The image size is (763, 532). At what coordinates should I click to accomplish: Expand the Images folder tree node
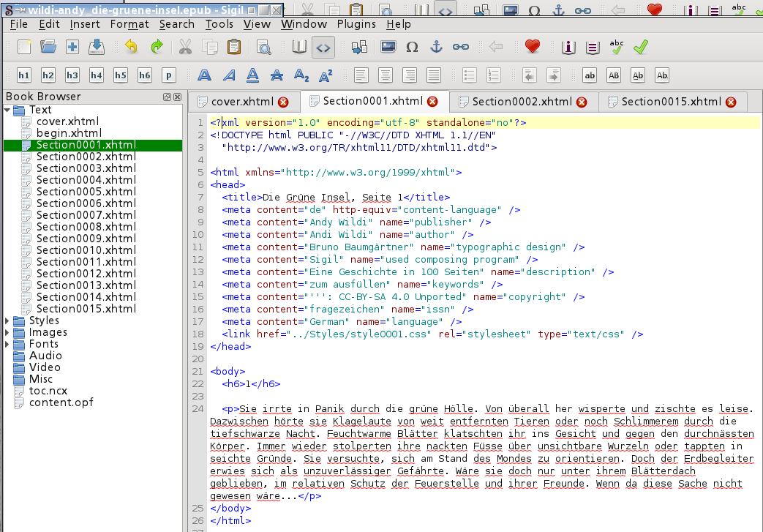(8, 332)
